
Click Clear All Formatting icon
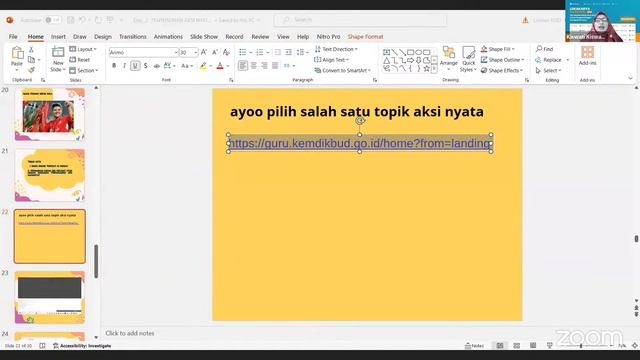coord(227,52)
